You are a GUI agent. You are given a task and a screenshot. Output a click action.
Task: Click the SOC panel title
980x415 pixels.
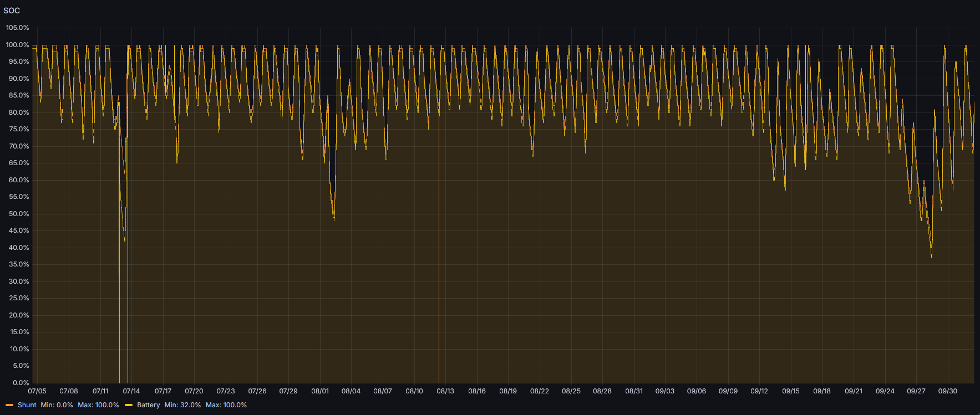(12, 11)
